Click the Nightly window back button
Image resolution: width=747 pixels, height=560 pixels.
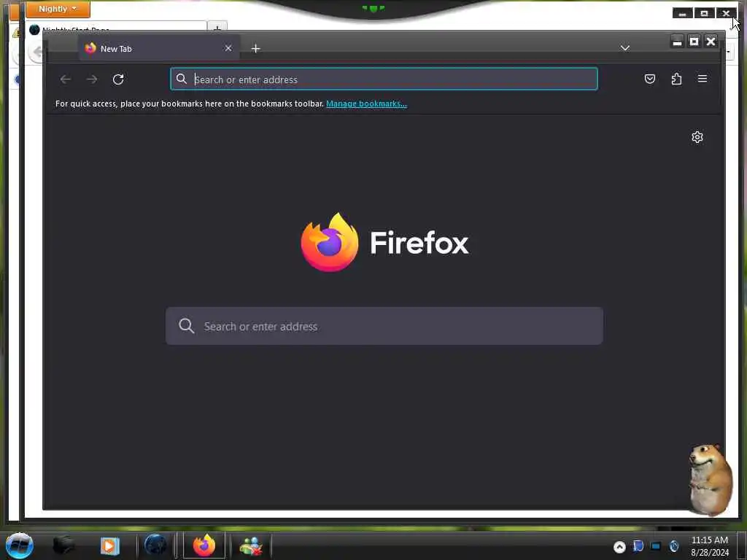(36, 52)
